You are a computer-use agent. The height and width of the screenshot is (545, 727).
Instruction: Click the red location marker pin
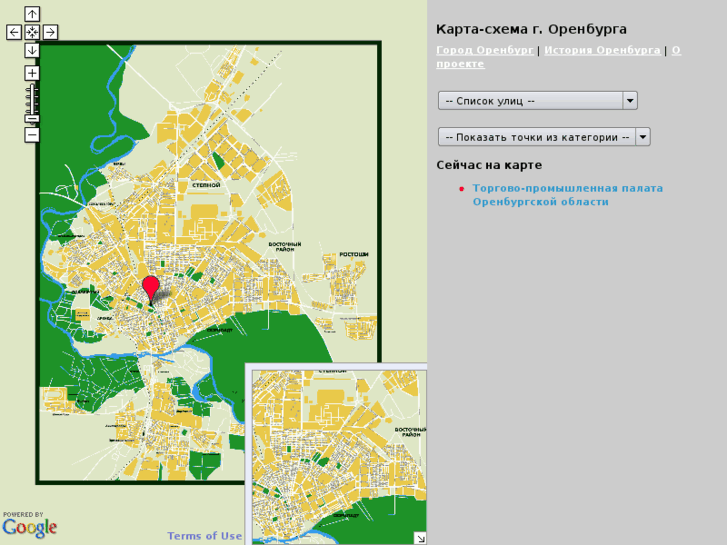tap(151, 288)
